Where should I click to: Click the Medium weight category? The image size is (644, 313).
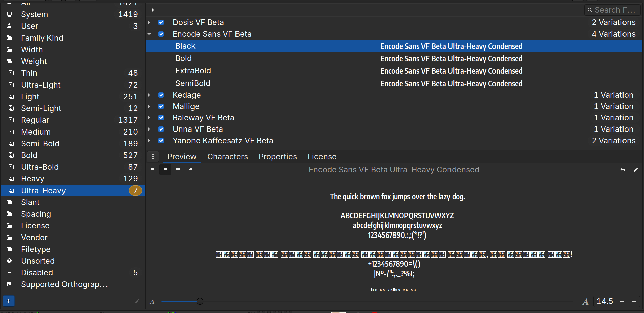[73, 132]
